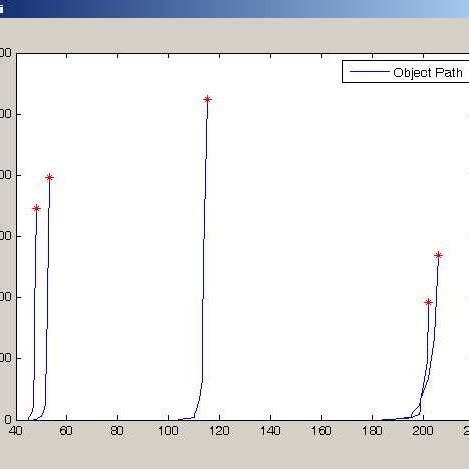Select the rightmost red star marker
This screenshot has width=469, height=469.
438,255
